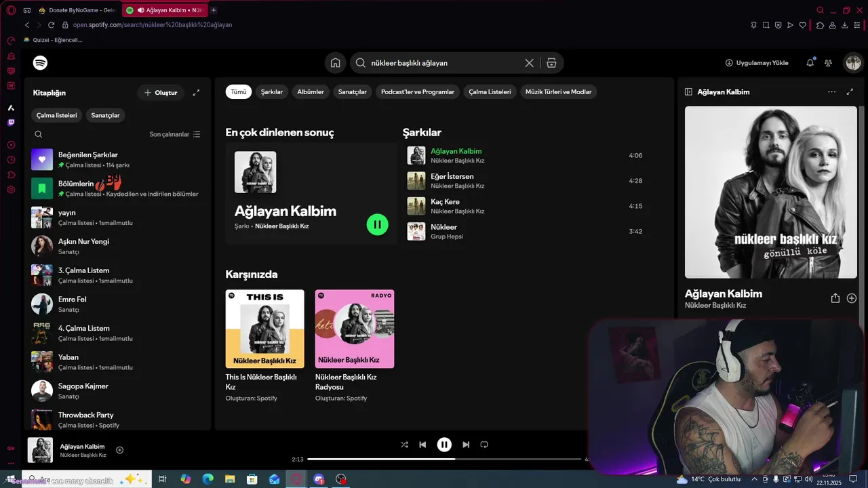868x488 pixels.
Task: Enable shuffle in the player bar
Action: (404, 445)
